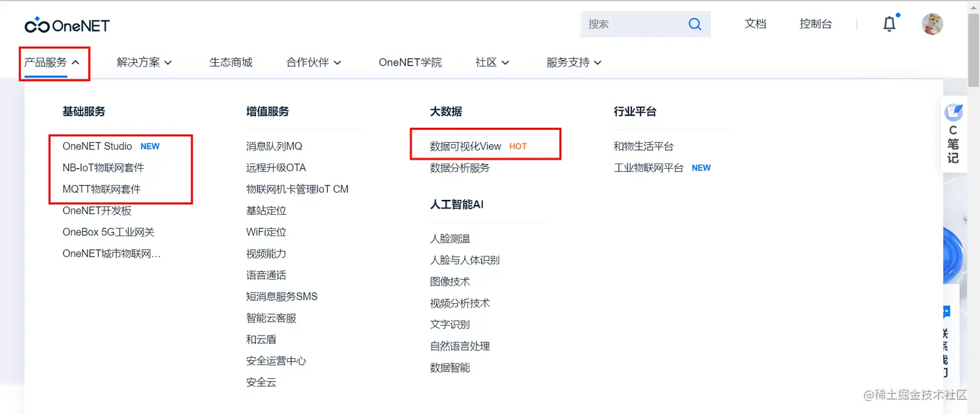Go to 控制台 console
The width and height of the screenshot is (980, 414).
[x=815, y=24]
